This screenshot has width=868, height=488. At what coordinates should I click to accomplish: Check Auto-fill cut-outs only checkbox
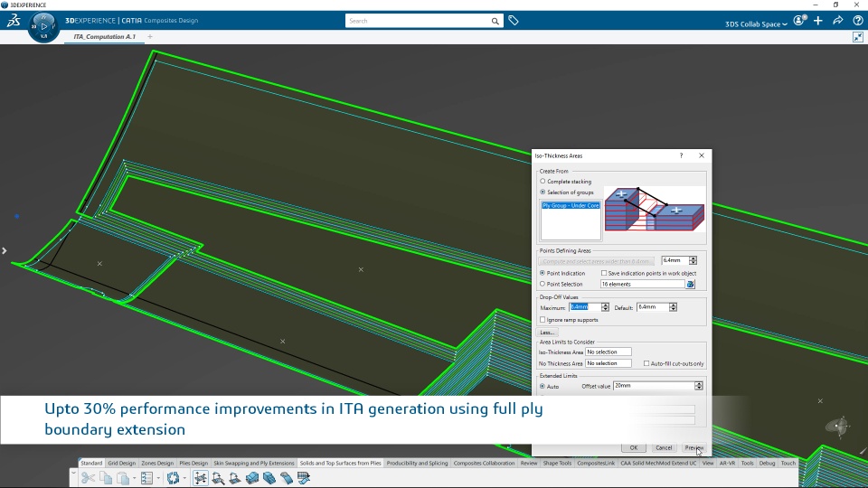click(646, 363)
